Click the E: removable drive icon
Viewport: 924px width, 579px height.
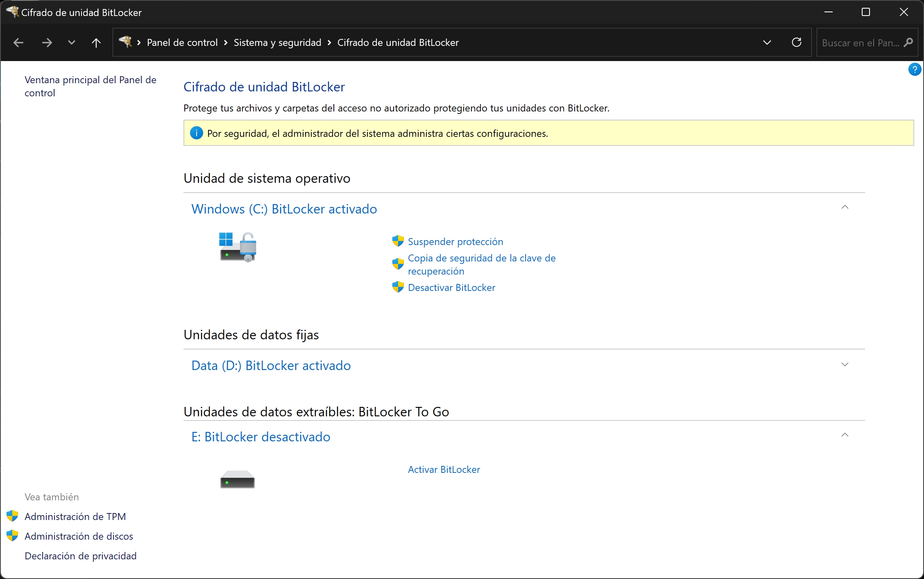click(x=238, y=479)
